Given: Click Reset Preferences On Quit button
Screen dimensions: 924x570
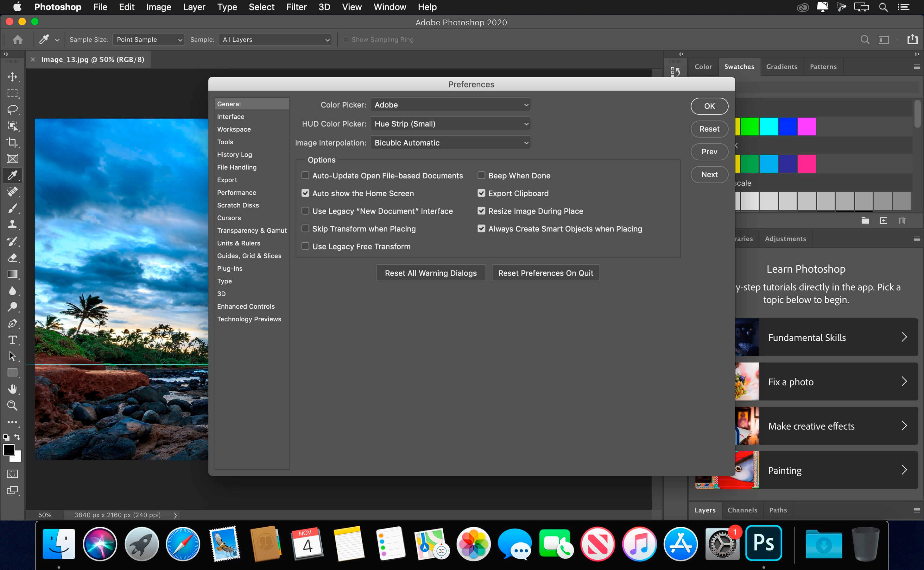Looking at the screenshot, I should 545,273.
